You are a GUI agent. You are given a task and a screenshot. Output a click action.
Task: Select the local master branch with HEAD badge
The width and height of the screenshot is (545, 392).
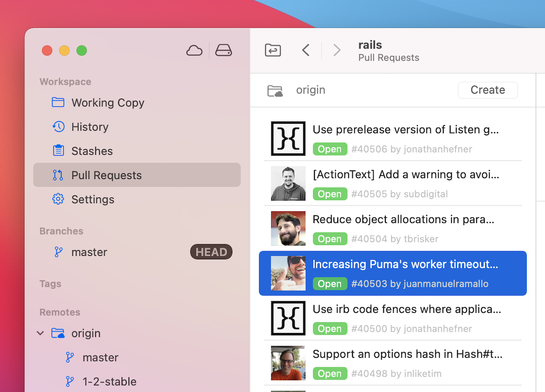pos(89,252)
